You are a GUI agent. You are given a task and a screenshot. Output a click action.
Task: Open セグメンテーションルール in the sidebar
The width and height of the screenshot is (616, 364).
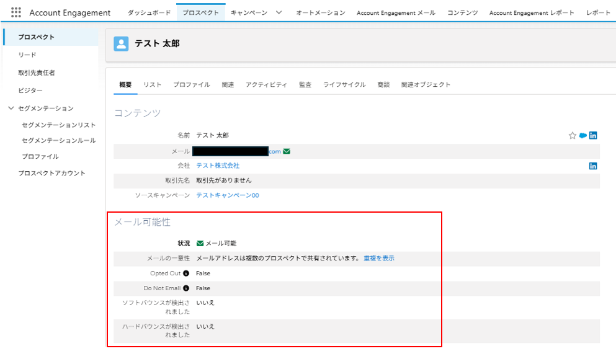point(58,140)
